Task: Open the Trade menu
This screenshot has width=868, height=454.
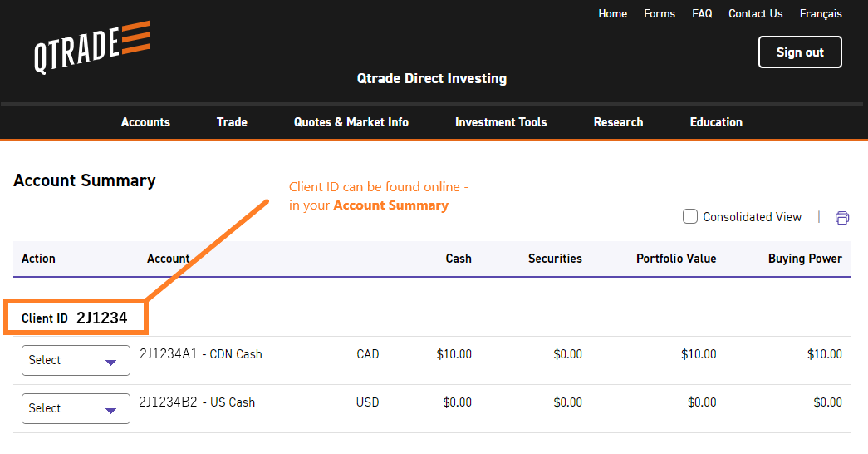Action: point(232,122)
